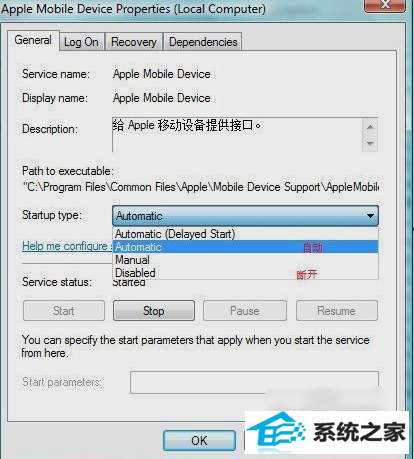This screenshot has width=414, height=459.
Task: Click the Description scroll up arrow
Action: click(370, 127)
